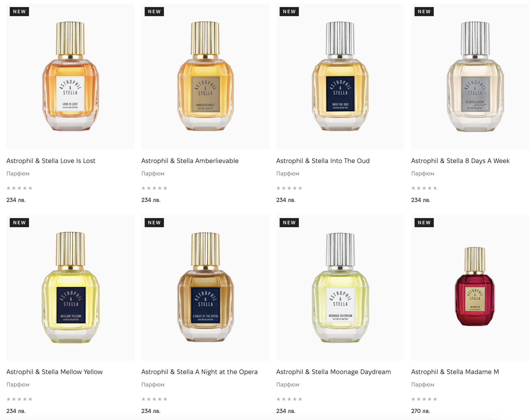Open the Love Is Lost bottle image
This screenshot has width=529, height=420.
[71, 76]
